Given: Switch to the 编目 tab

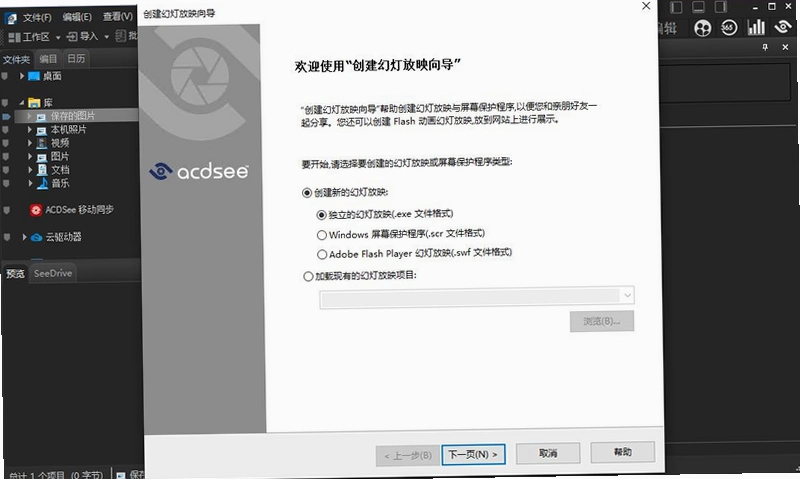Looking at the screenshot, I should (x=48, y=59).
